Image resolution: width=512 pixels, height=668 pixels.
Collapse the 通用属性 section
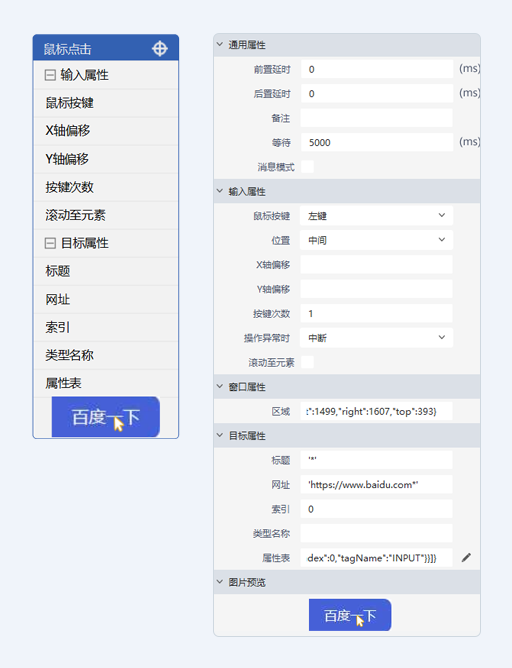tap(220, 44)
